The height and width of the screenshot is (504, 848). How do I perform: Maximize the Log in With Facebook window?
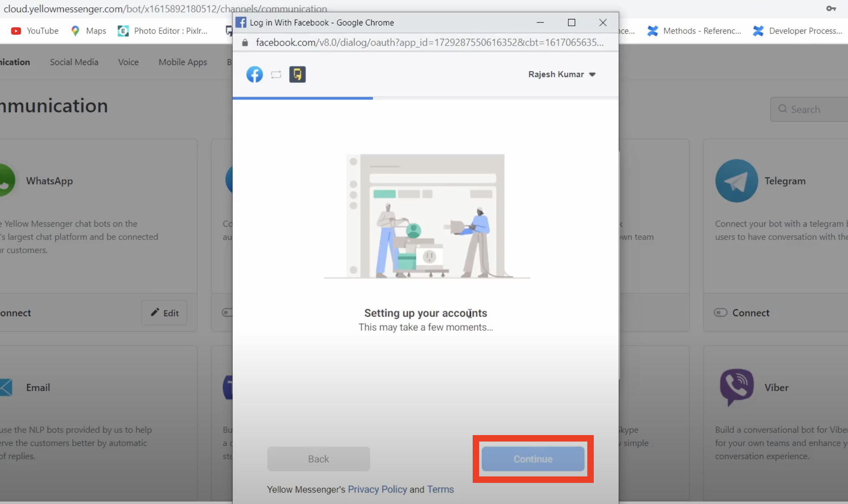pos(571,22)
